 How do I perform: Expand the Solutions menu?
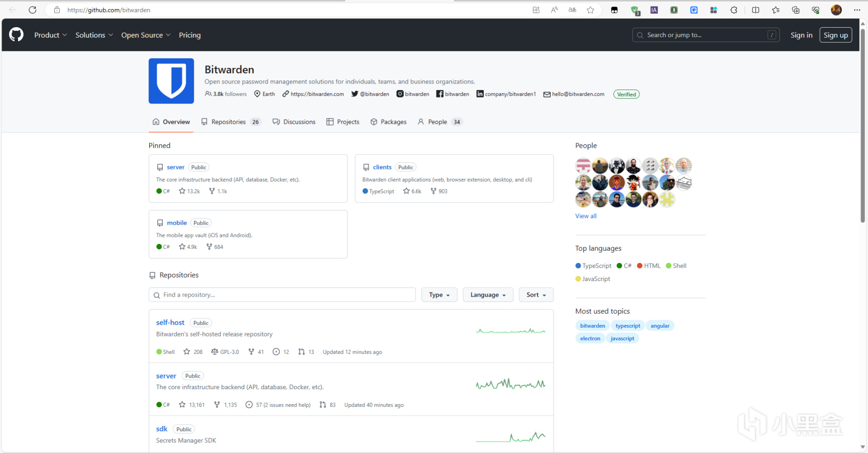(x=94, y=35)
